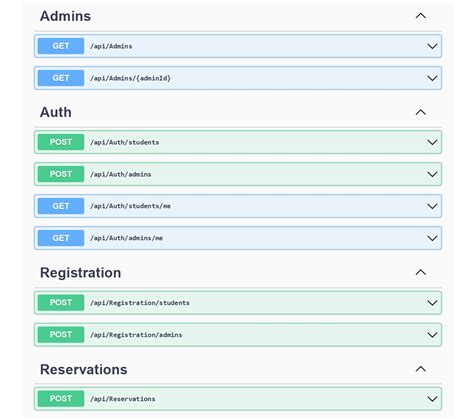The height and width of the screenshot is (419, 474).
Task: Select the Auth section heading
Action: pos(56,112)
